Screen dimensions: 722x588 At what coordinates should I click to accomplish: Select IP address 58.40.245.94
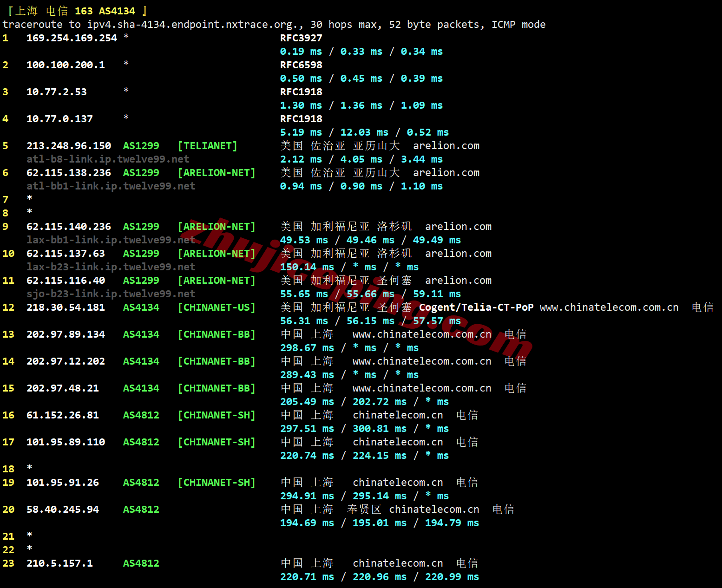point(63,510)
